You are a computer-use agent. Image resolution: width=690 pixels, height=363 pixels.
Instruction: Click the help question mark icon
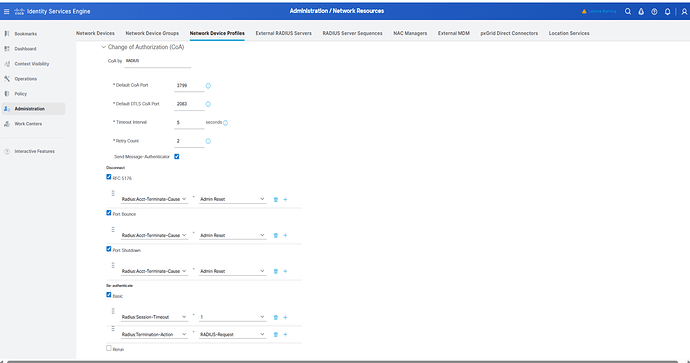pos(654,12)
